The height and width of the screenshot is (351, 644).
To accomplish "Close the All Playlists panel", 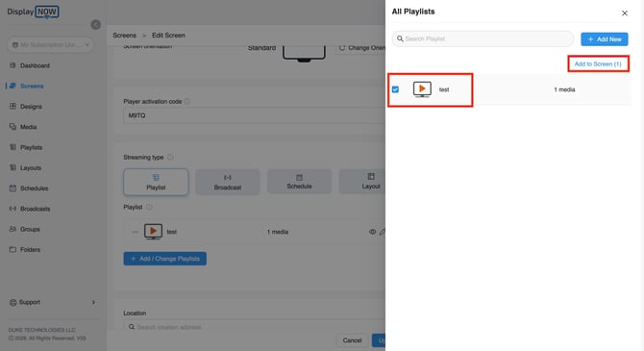I will [624, 13].
